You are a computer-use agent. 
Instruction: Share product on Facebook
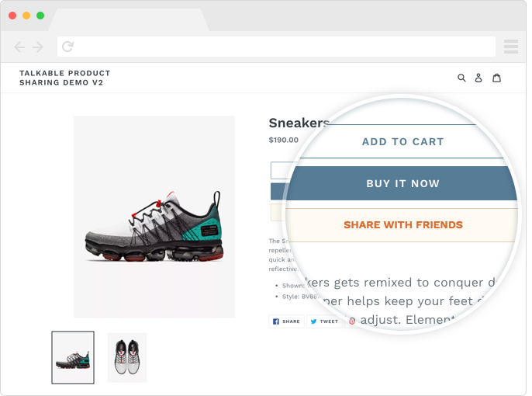click(285, 321)
